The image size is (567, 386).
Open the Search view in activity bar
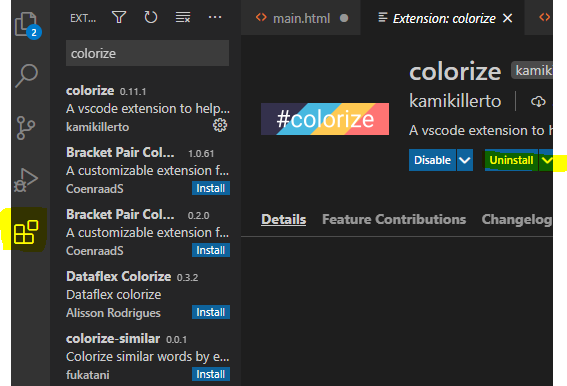tap(27, 76)
